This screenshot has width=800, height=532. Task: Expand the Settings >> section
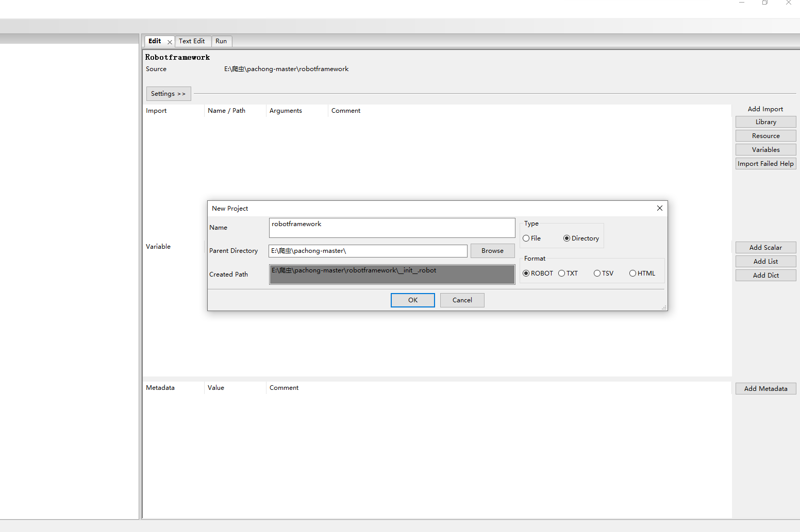click(169, 94)
